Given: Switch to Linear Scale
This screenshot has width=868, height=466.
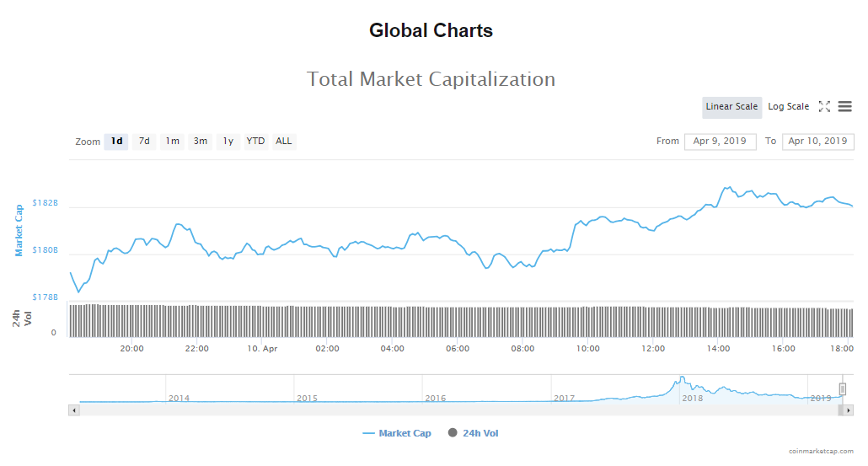Looking at the screenshot, I should point(731,107).
